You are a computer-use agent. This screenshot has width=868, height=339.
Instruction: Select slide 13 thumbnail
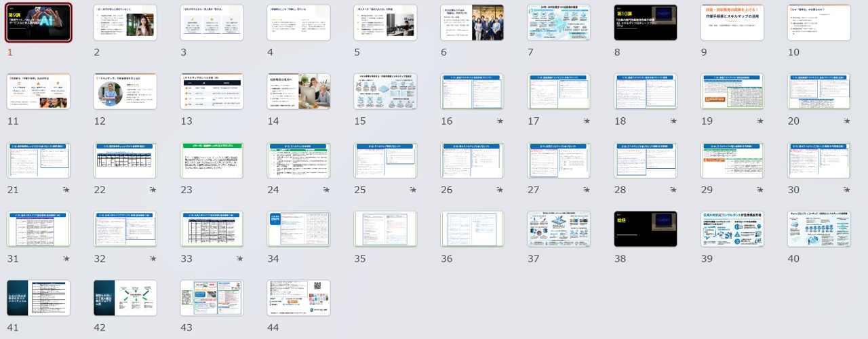(x=212, y=92)
